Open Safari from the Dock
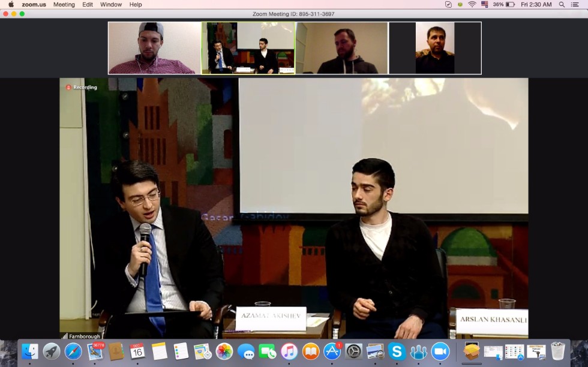The height and width of the screenshot is (367, 588). [73, 351]
